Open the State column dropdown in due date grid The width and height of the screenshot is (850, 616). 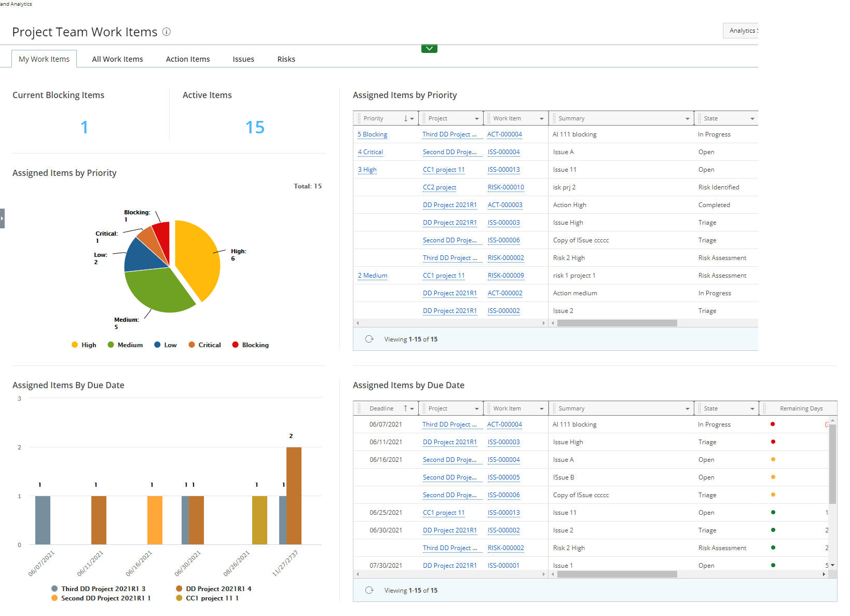click(752, 409)
